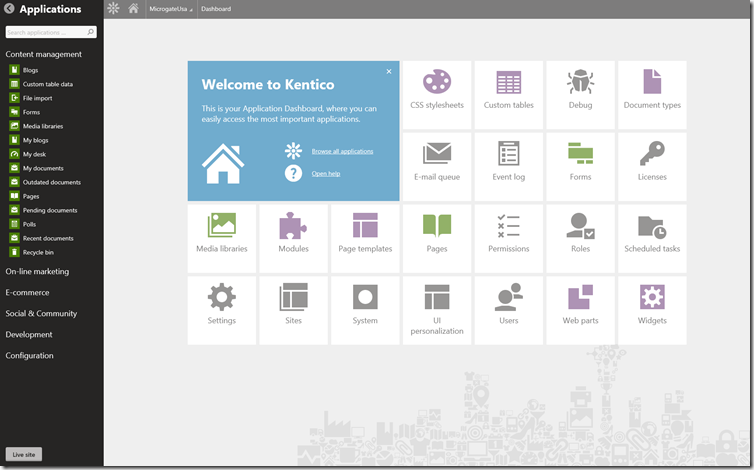The image size is (754, 470).
Task: Click the Open help link
Action: [x=326, y=174]
